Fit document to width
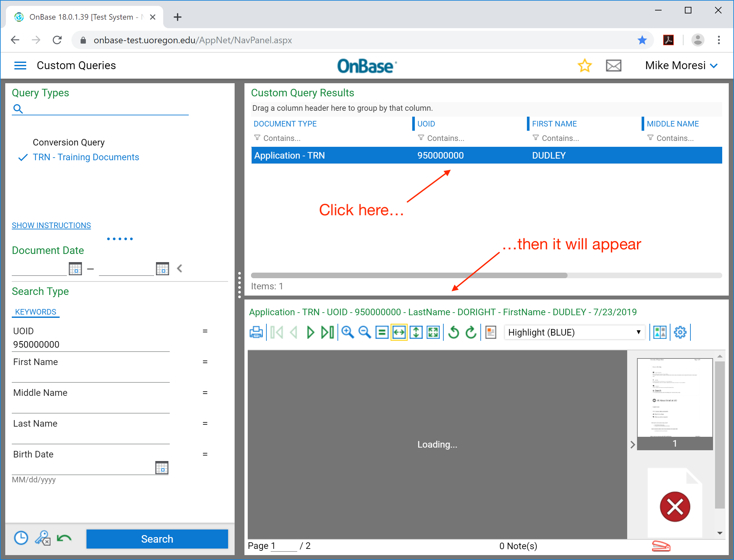The image size is (734, 560). [399, 332]
